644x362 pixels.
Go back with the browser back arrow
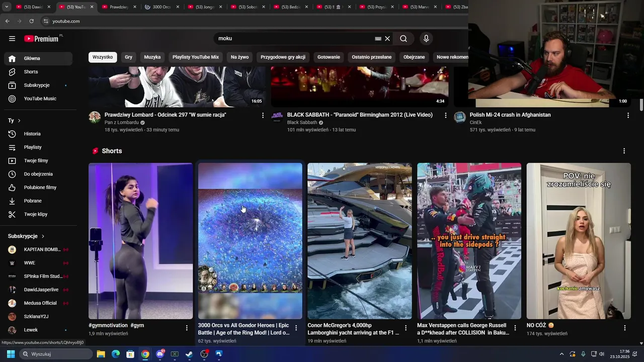7,21
